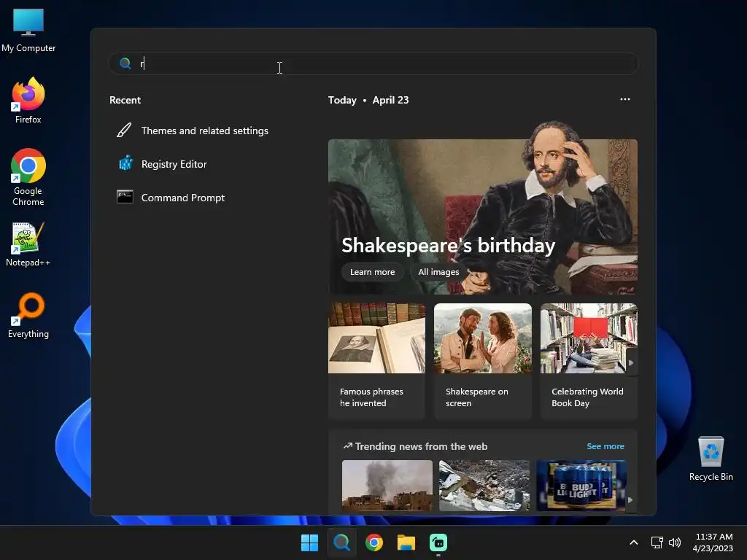Image resolution: width=747 pixels, height=560 pixels.
Task: Select Themes and related settings from Recent
Action: [205, 131]
